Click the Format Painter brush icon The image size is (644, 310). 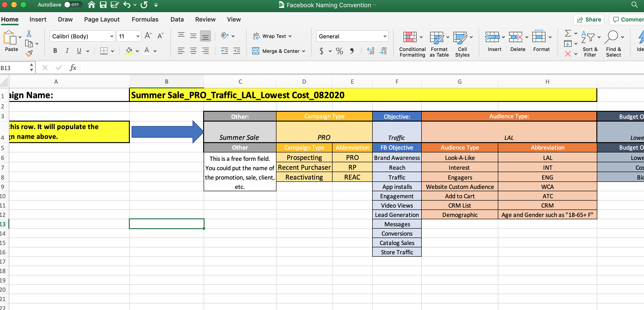(29, 53)
